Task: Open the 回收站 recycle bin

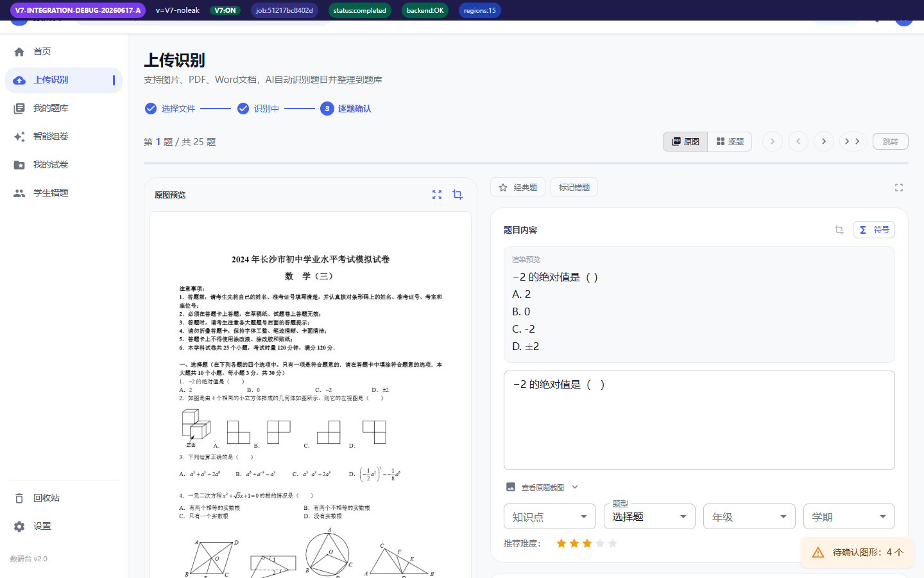Action: (64, 498)
